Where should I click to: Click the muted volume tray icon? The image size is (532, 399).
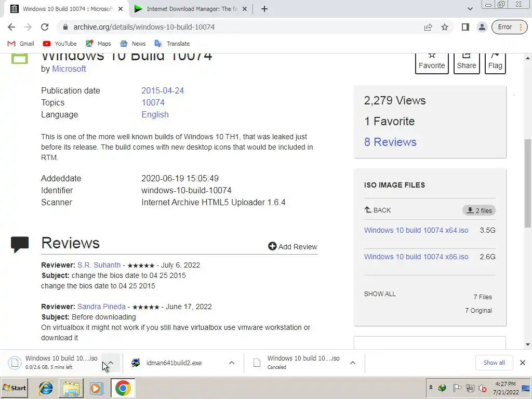point(482,388)
